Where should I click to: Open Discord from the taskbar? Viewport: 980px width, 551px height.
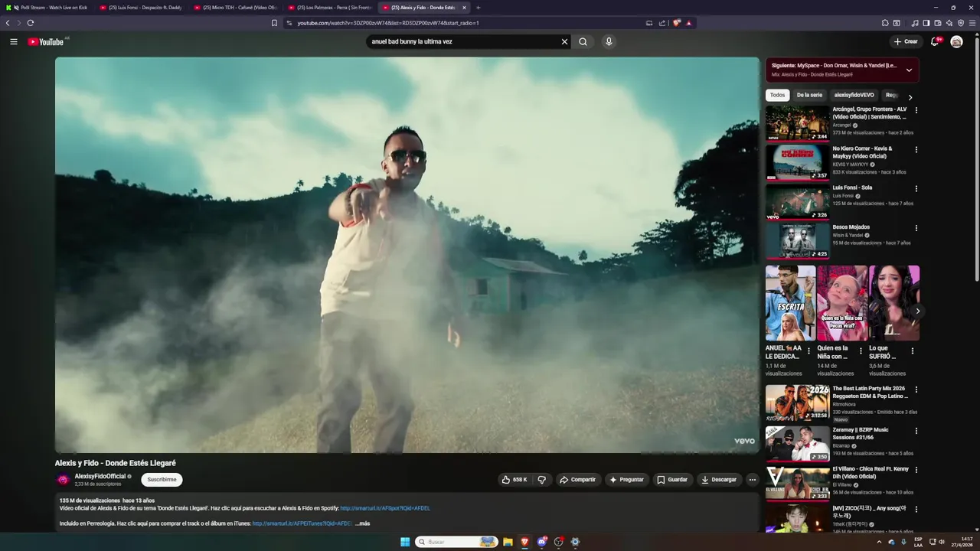tap(541, 542)
